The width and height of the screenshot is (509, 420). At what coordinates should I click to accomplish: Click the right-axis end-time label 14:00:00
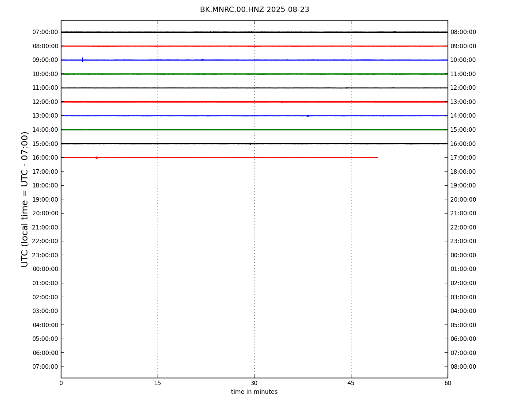(463, 116)
